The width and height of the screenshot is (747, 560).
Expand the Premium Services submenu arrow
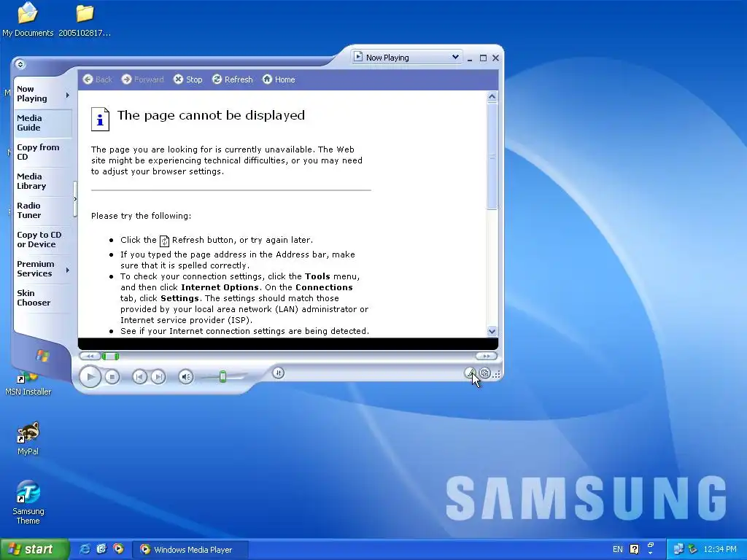click(x=68, y=270)
